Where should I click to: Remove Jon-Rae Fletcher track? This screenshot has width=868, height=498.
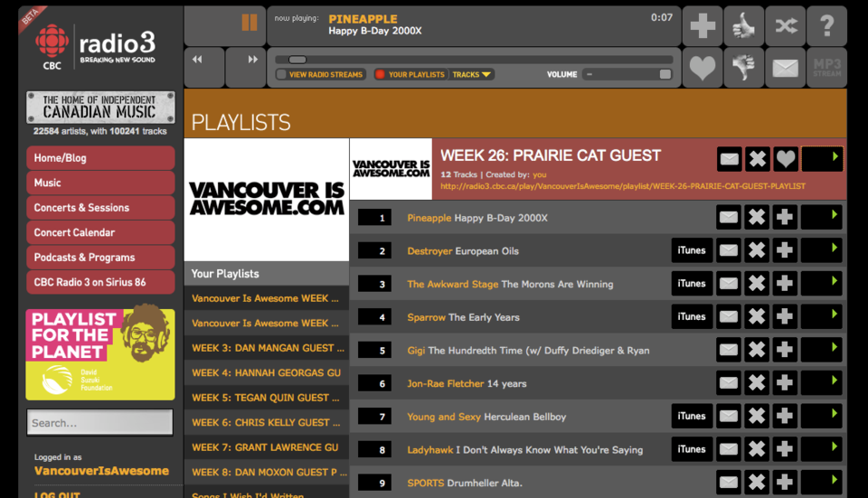(757, 383)
